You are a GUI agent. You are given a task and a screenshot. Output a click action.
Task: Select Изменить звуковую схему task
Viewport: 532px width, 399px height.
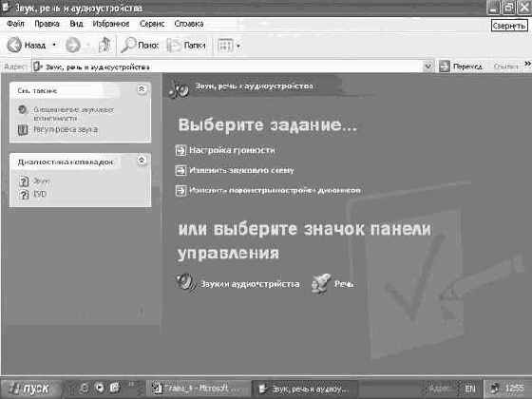(241, 170)
